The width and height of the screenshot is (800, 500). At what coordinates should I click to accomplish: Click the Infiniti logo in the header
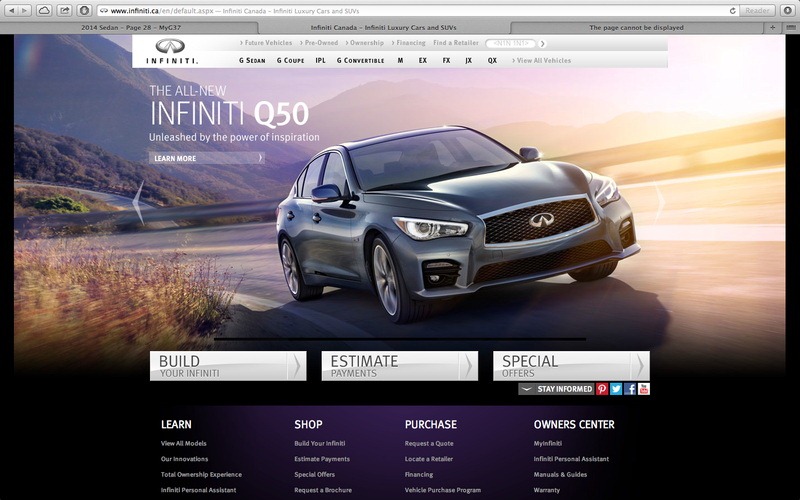(x=171, y=51)
